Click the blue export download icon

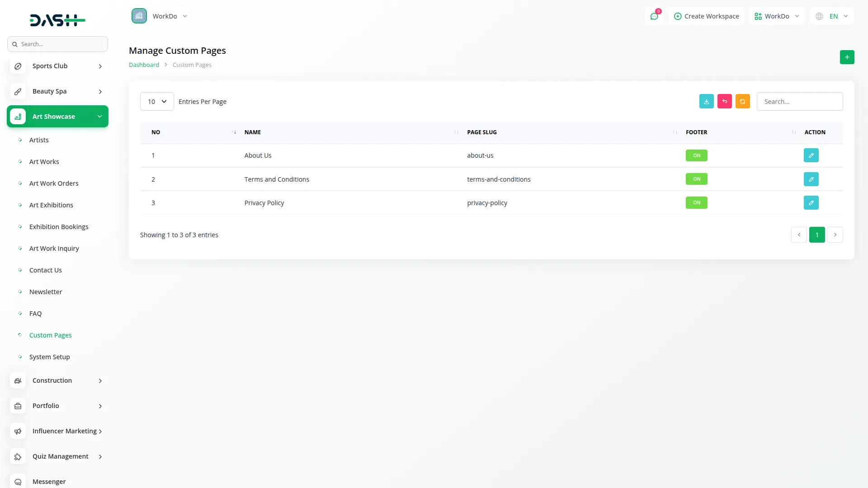706,101
